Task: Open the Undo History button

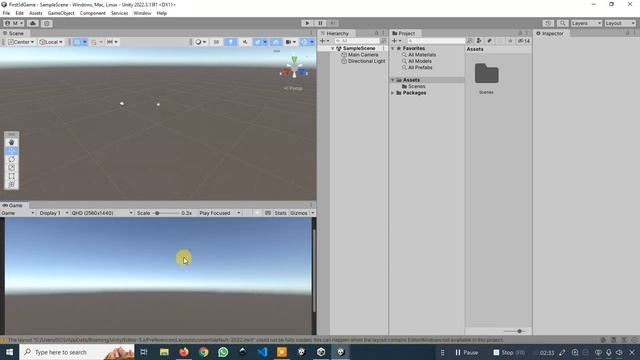Action: point(549,23)
